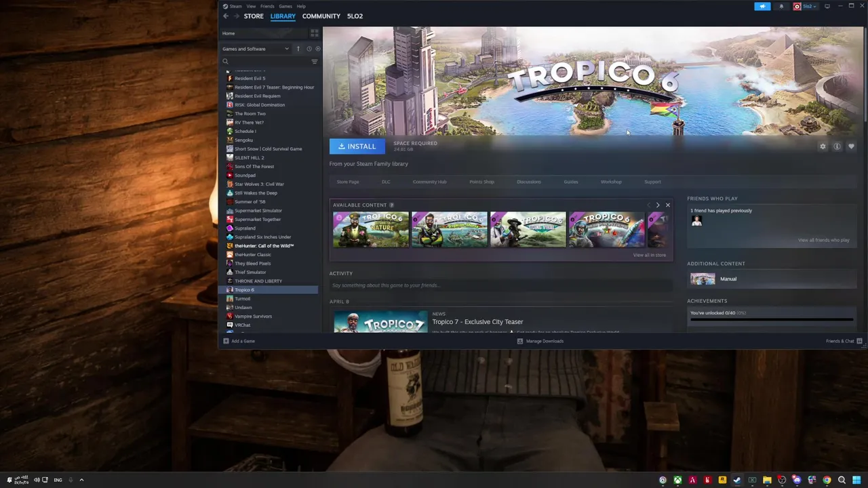Open Manage Downloads
The image size is (868, 488).
(x=540, y=341)
